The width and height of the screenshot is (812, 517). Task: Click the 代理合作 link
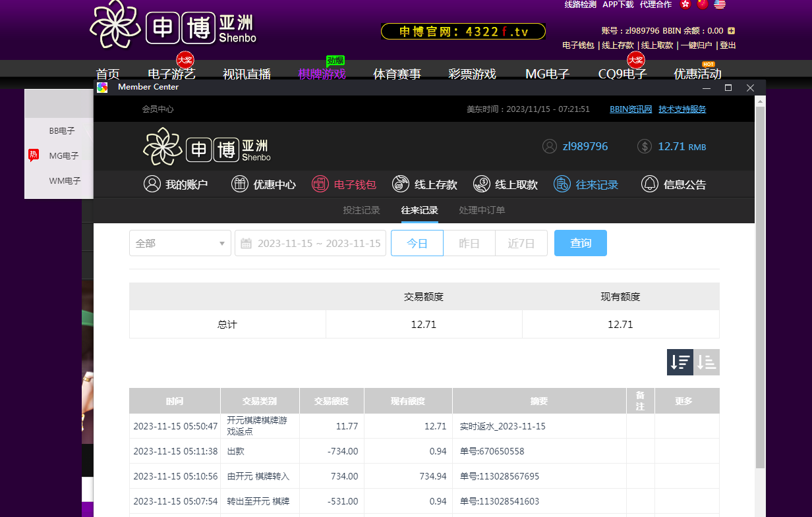(x=656, y=5)
